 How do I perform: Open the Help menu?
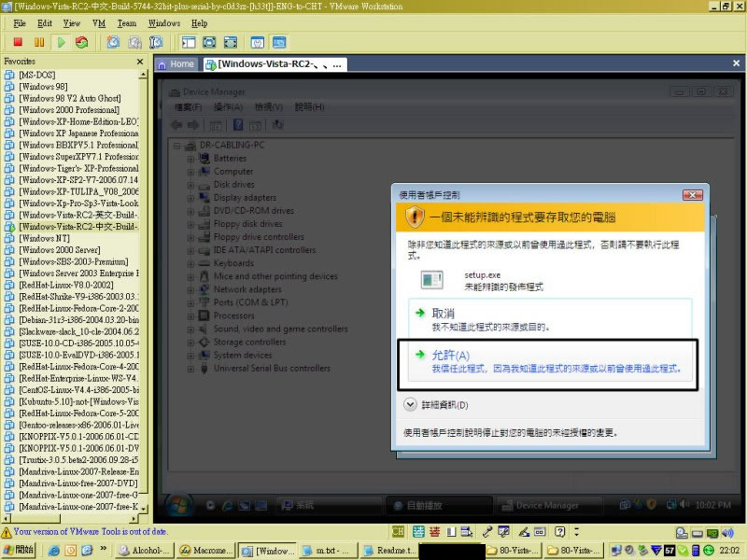(199, 23)
